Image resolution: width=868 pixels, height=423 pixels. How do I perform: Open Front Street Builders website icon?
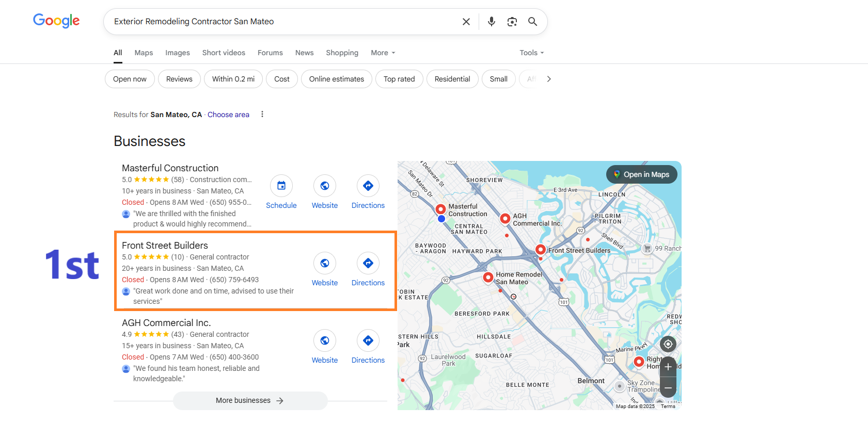(x=325, y=263)
